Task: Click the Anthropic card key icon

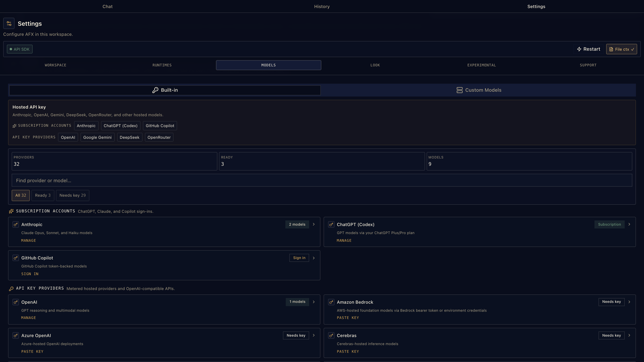Action: (x=16, y=224)
